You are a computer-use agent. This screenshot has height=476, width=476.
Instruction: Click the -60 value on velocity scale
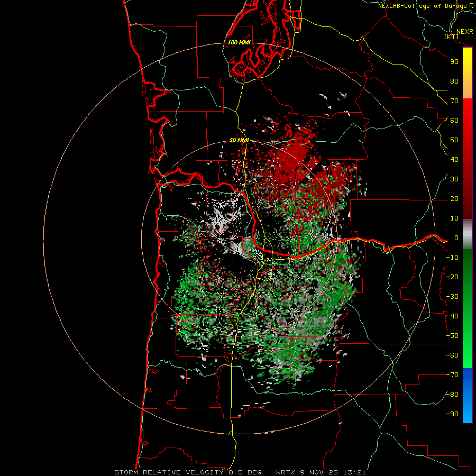point(452,355)
